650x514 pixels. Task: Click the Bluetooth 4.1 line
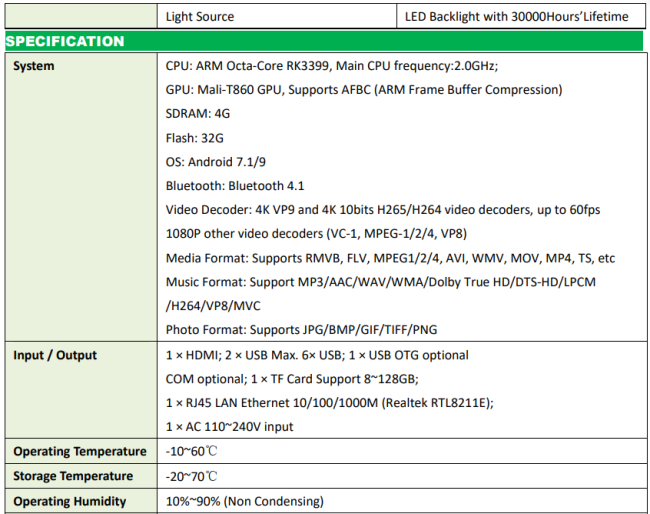(235, 186)
